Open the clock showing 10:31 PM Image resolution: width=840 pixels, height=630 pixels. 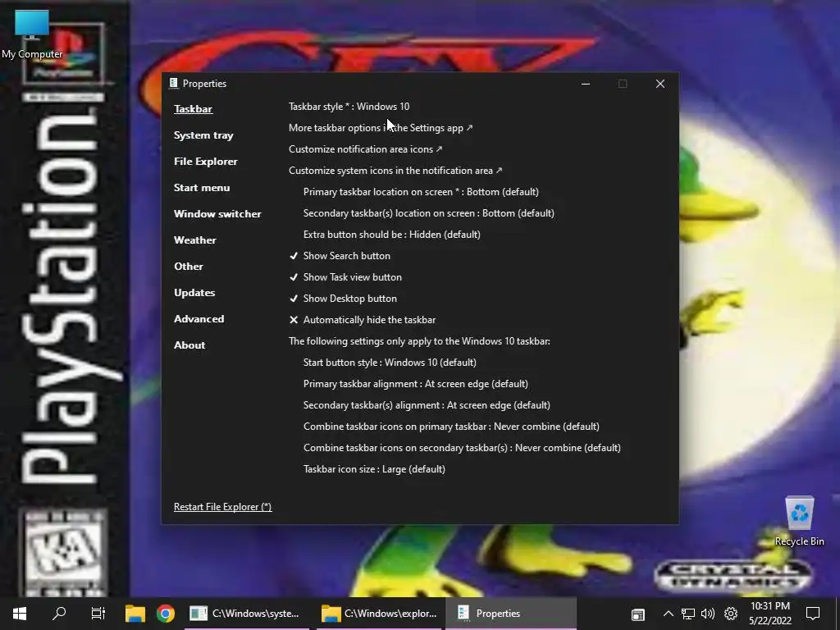coord(769,614)
